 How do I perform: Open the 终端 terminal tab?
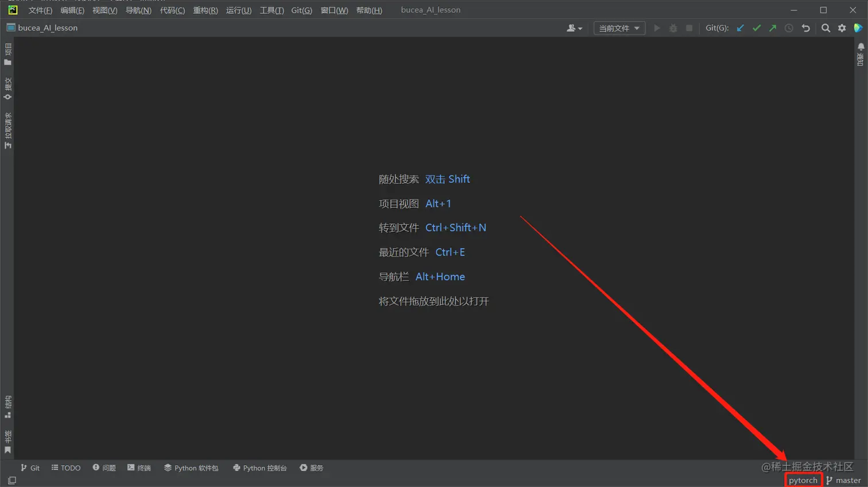[x=139, y=468]
